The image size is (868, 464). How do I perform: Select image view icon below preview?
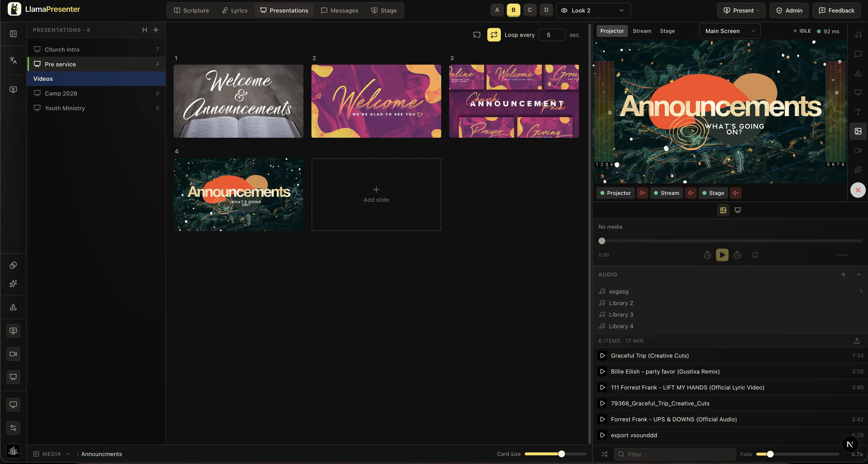[723, 210]
